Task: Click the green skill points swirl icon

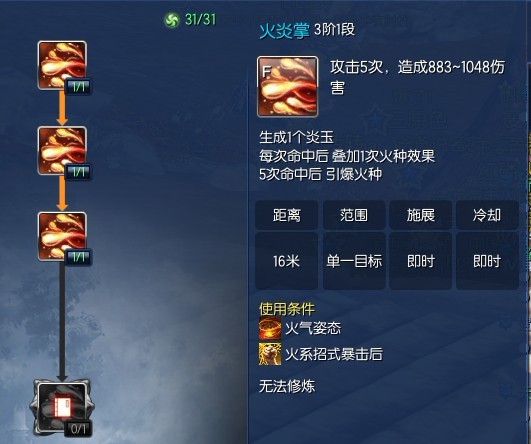Action: (172, 20)
